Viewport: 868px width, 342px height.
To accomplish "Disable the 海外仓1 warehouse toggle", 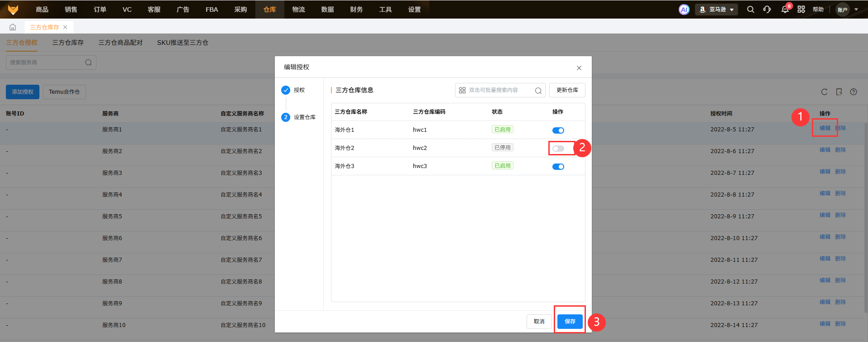I will (x=558, y=130).
